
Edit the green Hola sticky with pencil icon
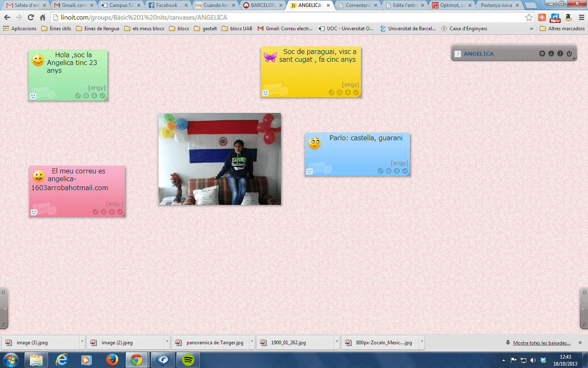[x=78, y=96]
